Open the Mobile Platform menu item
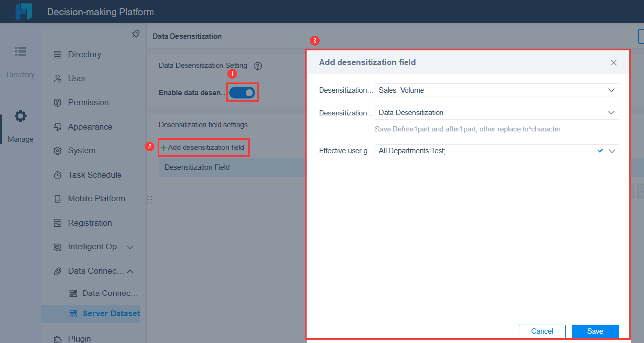644x343 pixels. pos(96,199)
